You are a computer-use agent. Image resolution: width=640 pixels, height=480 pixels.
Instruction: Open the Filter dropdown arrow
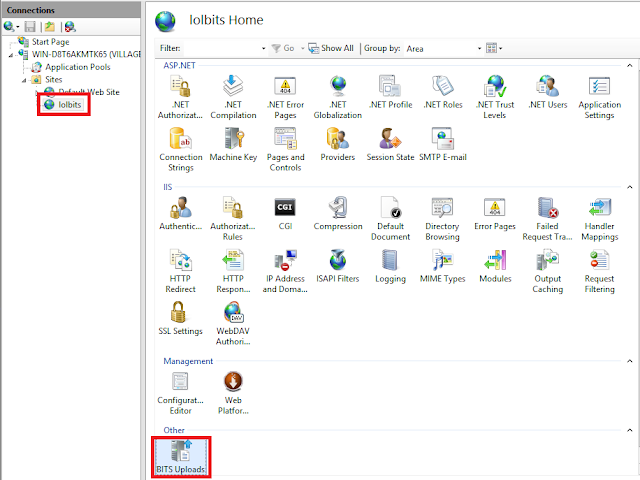tap(263, 49)
